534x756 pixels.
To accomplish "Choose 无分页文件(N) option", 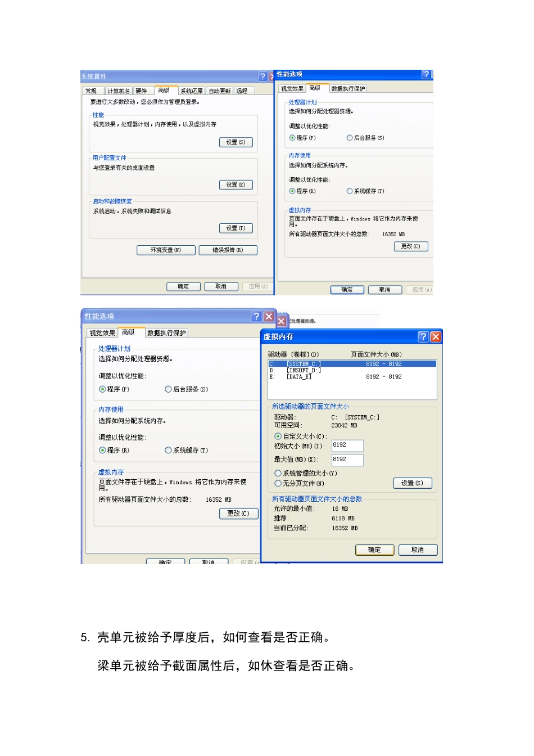I will click(300, 483).
